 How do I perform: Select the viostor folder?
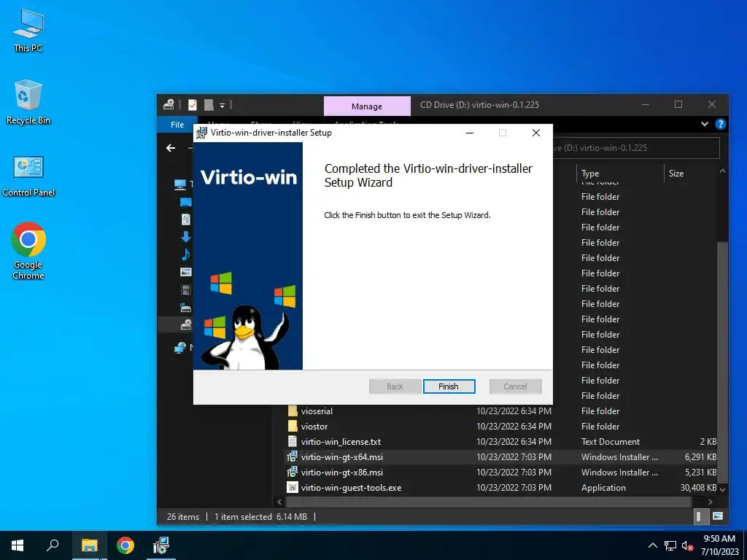314,426
